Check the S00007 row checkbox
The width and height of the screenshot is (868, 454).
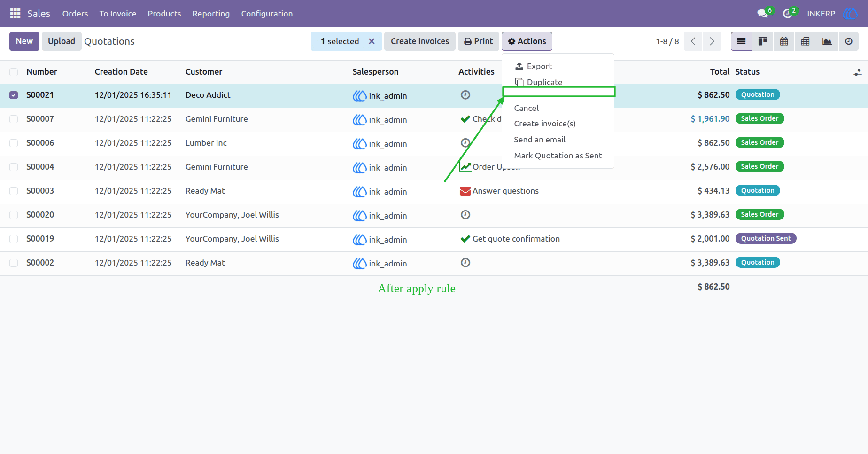14,119
